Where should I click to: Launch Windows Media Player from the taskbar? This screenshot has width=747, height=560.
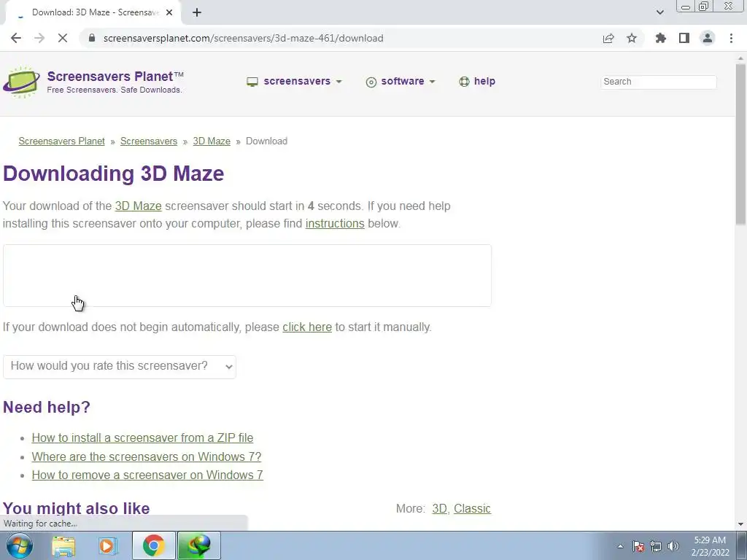coord(108,545)
